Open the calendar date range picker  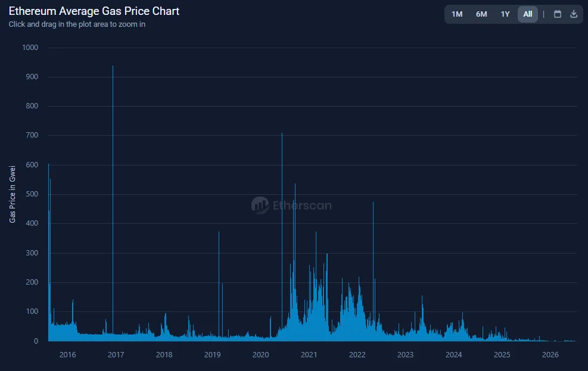[x=558, y=14]
